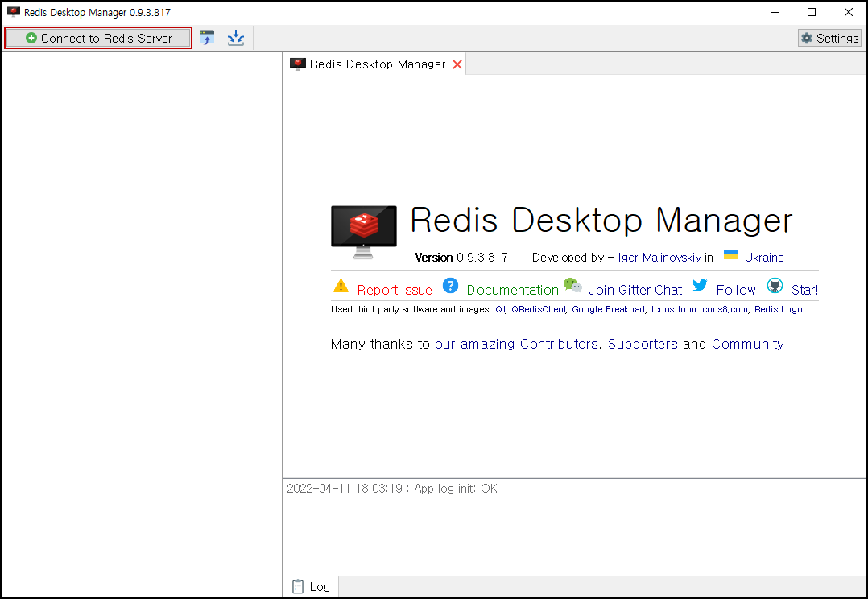Click the import connections toolbar icon
Image resolution: width=868 pixels, height=599 pixels.
point(207,38)
